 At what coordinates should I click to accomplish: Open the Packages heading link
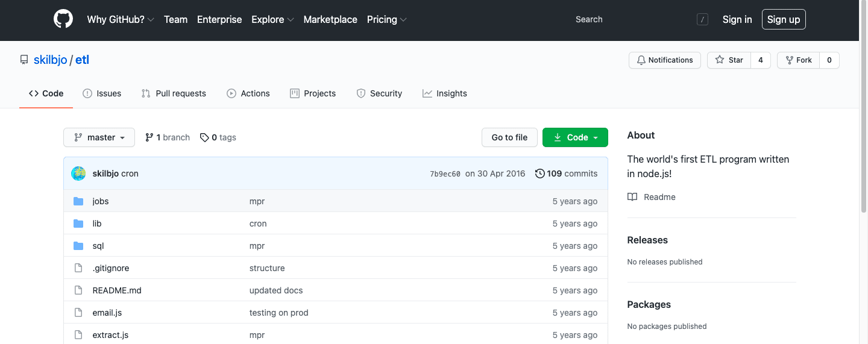(649, 304)
